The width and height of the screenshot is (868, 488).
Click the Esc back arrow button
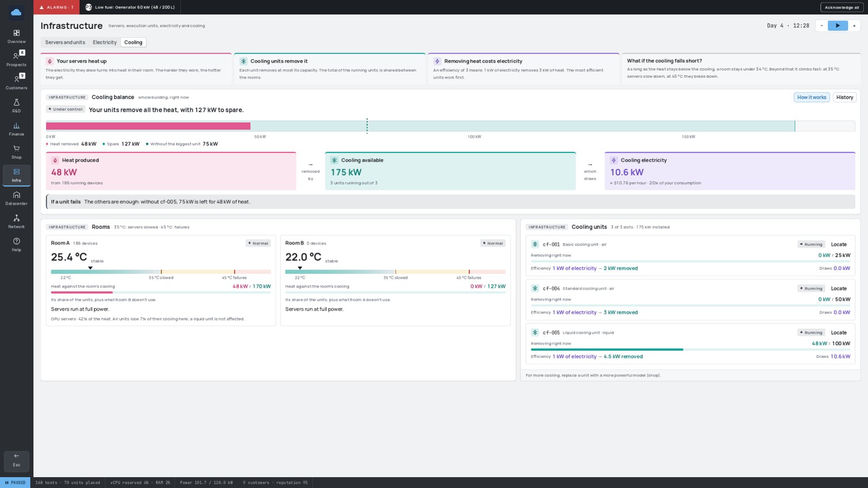tap(16, 460)
